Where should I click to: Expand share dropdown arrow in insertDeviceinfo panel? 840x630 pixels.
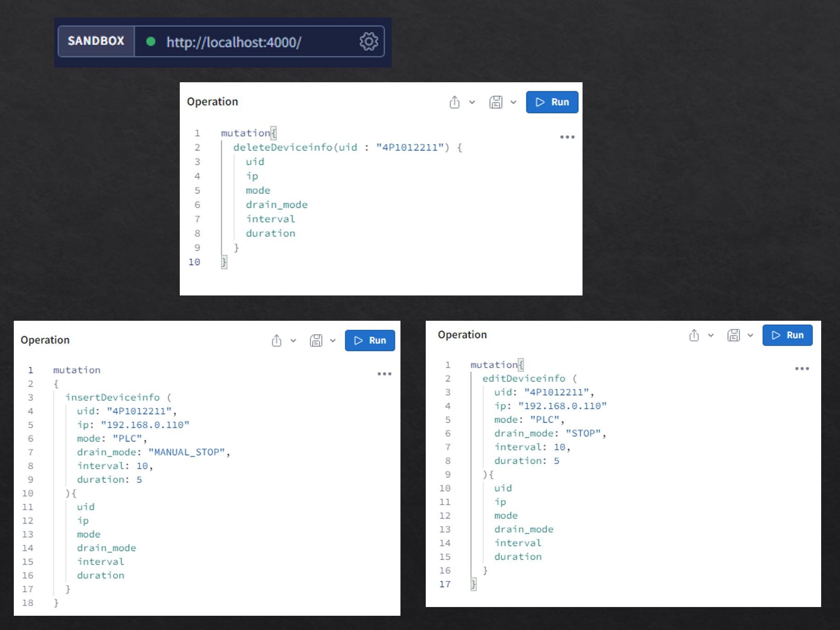[293, 341]
